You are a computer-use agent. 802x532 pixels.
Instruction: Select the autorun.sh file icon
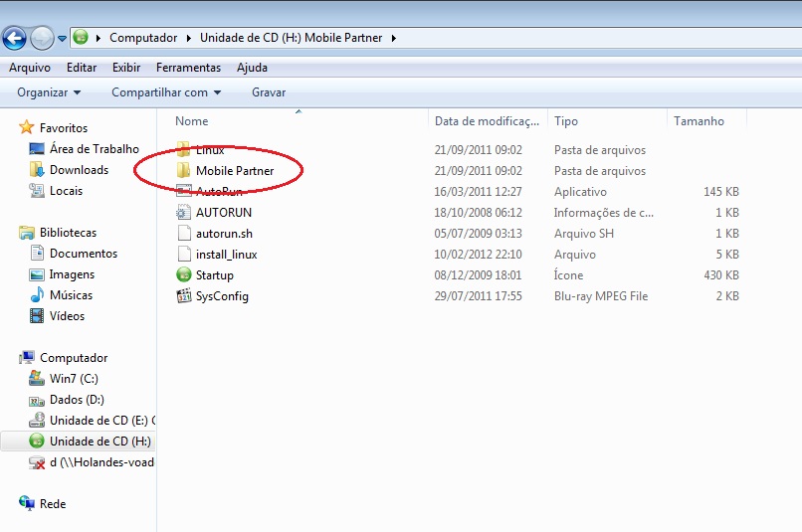[184, 233]
